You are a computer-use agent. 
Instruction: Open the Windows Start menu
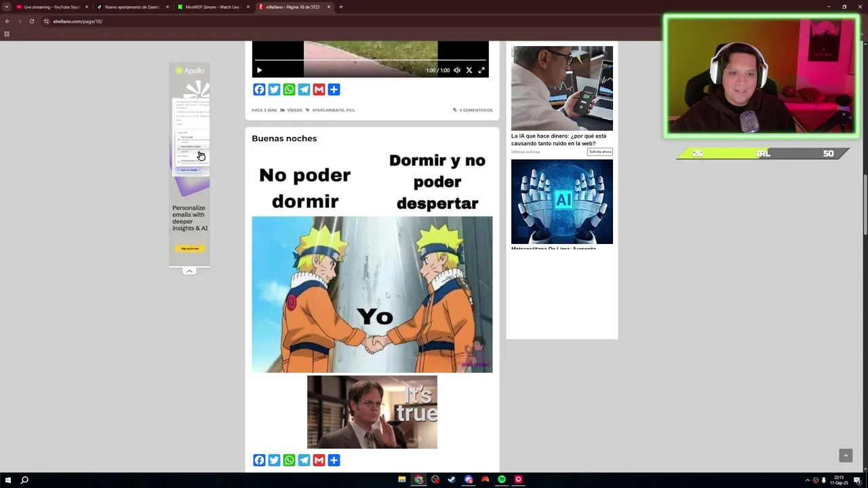tap(7, 480)
